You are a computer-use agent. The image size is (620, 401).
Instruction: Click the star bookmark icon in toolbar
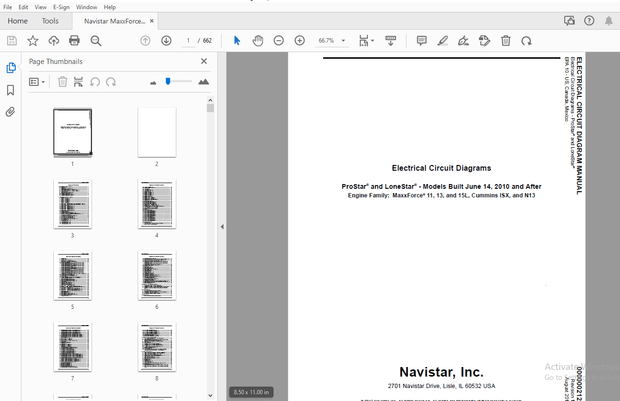[33, 41]
